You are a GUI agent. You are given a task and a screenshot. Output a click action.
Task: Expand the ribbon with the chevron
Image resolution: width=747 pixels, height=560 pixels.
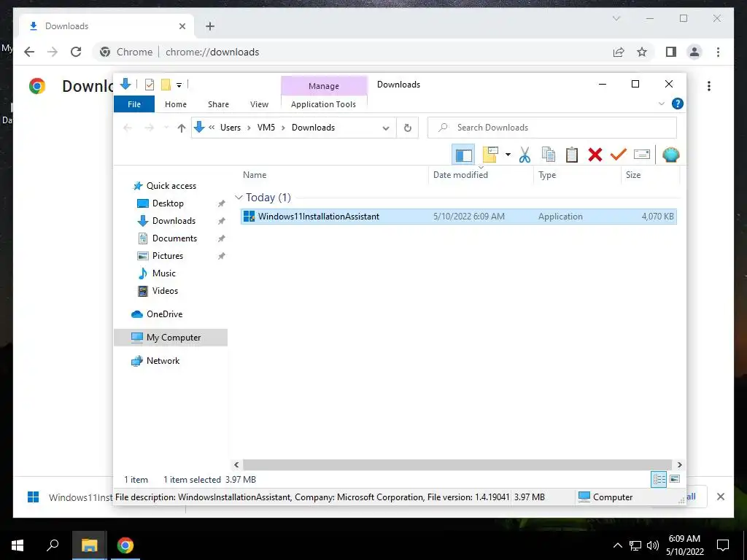tap(661, 104)
